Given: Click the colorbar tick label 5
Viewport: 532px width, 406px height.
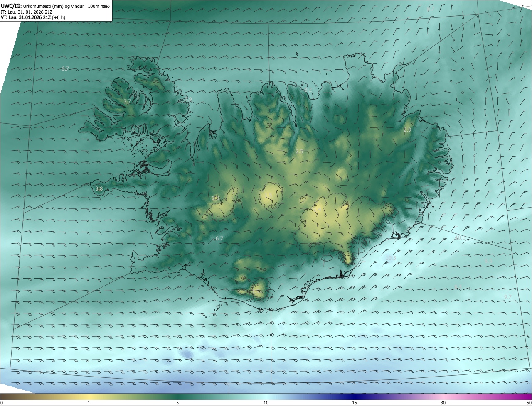Looking at the screenshot, I should click(x=177, y=403).
